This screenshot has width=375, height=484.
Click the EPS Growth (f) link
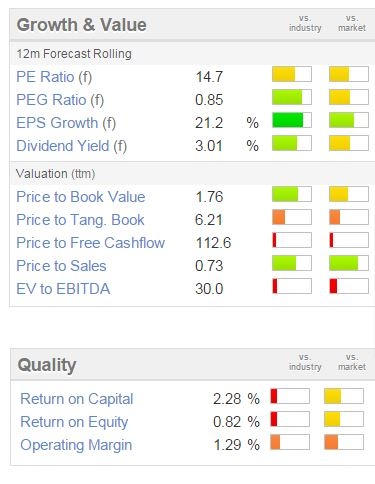tap(66, 123)
